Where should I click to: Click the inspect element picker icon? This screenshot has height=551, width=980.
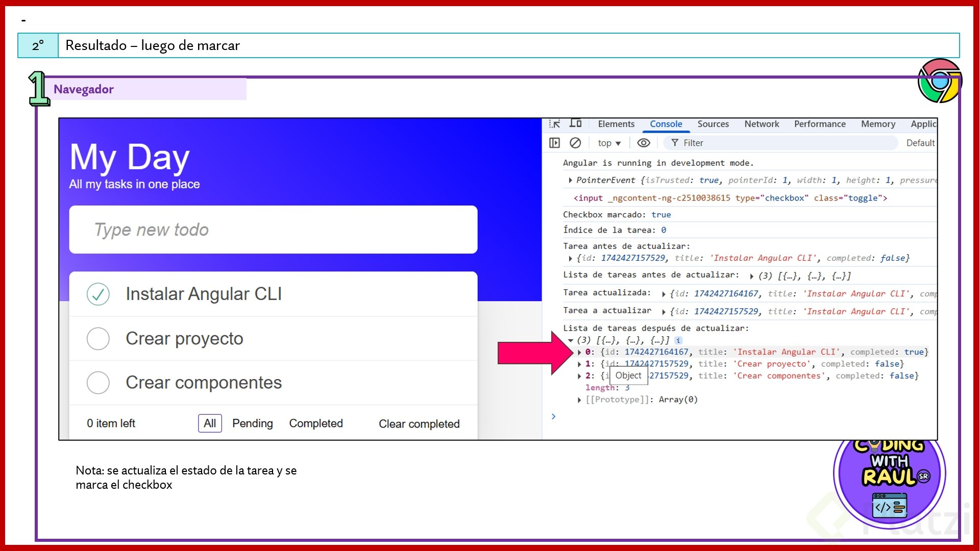555,124
